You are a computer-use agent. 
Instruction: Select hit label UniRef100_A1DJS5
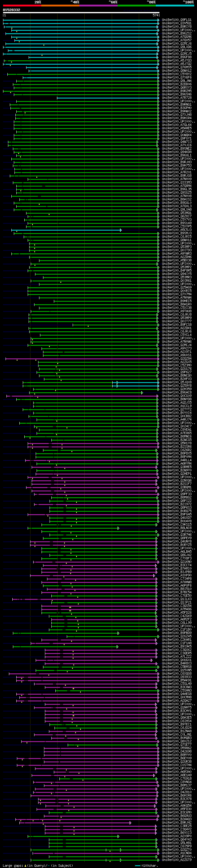[x=177, y=403]
